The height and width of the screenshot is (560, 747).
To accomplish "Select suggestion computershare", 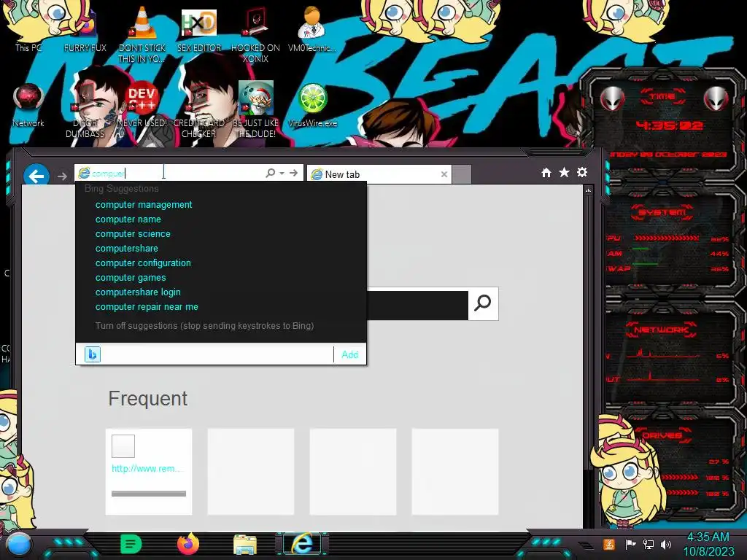I will tap(127, 249).
